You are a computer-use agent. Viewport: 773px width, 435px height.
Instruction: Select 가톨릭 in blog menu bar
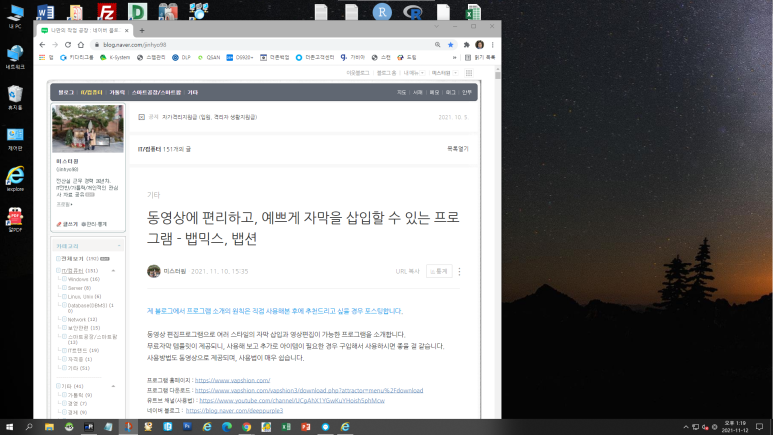[x=117, y=93]
